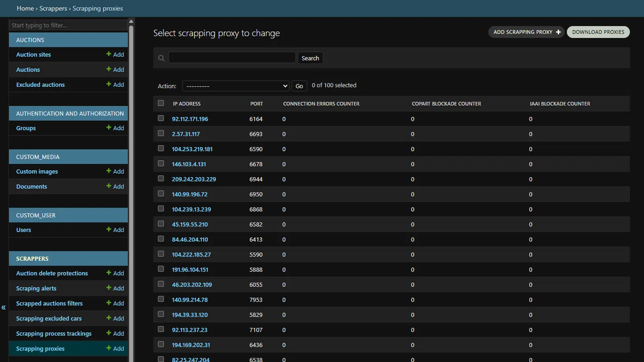
Task: Click the magnifier icon in search bar
Action: pos(161,58)
